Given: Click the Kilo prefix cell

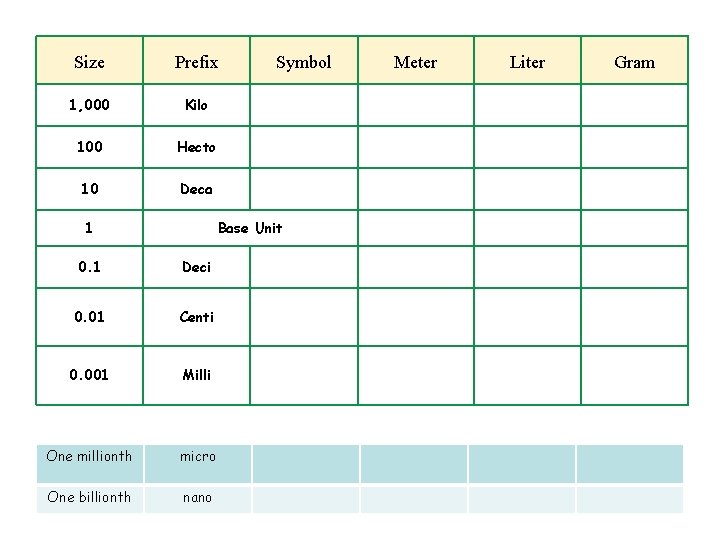Looking at the screenshot, I should pyautogui.click(x=197, y=105).
